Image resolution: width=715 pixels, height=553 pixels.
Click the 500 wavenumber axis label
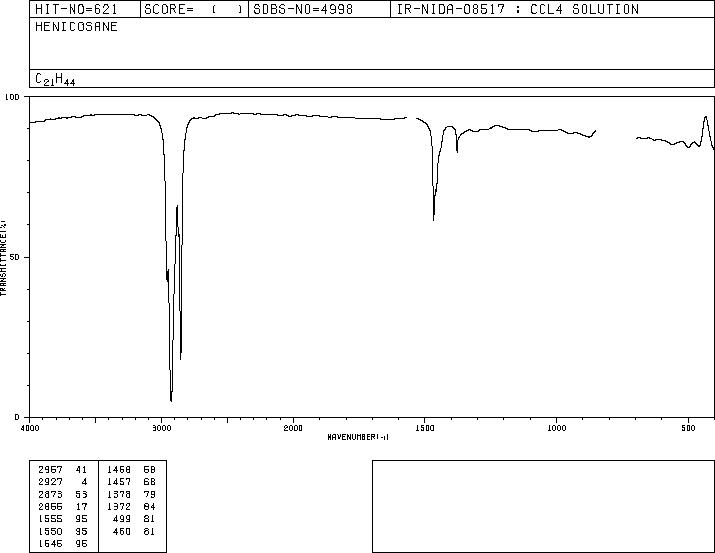[x=688, y=428]
